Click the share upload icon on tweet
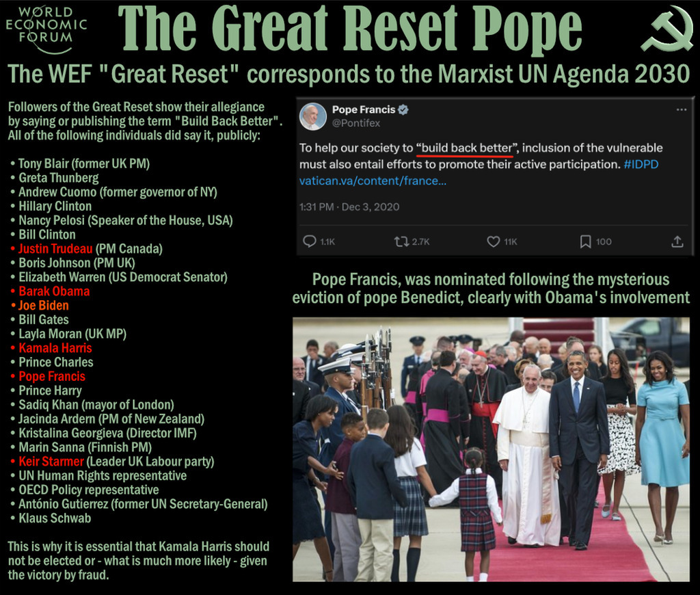 (x=677, y=241)
